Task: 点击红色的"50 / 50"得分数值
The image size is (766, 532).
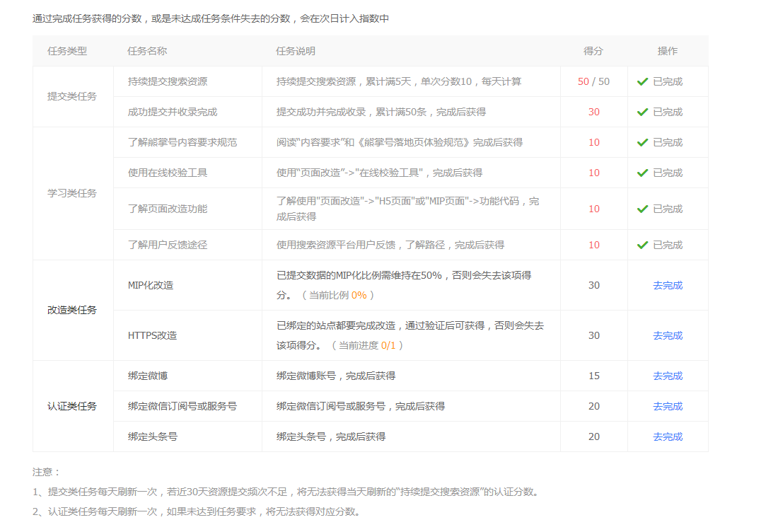Action: click(594, 81)
